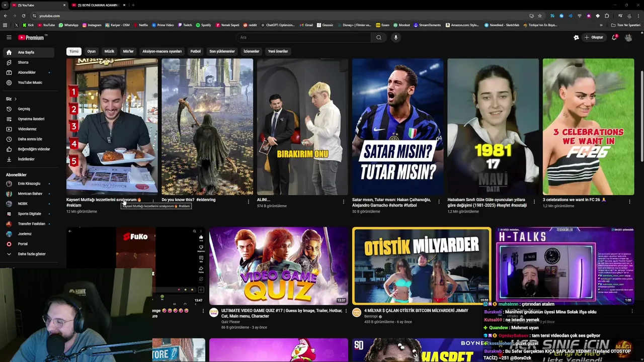Click the search magnifier button
The image size is (644, 362).
tap(378, 37)
